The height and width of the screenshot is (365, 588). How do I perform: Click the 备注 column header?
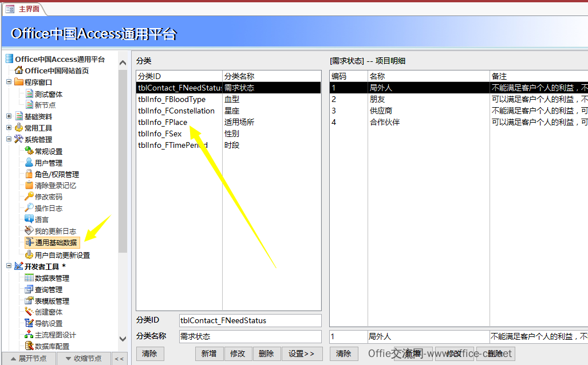coord(539,76)
